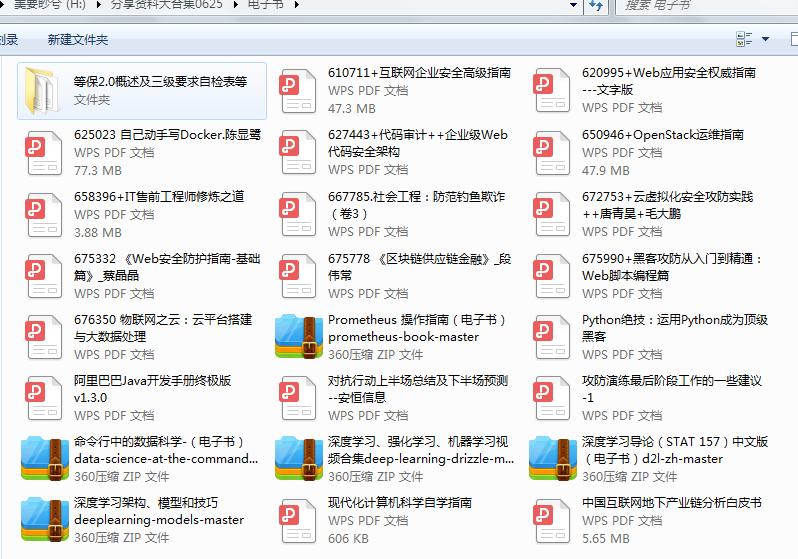Screen dimensions: 798x559
Task: Expand breadcrumb arrow after 电子书
Action: 296,5
